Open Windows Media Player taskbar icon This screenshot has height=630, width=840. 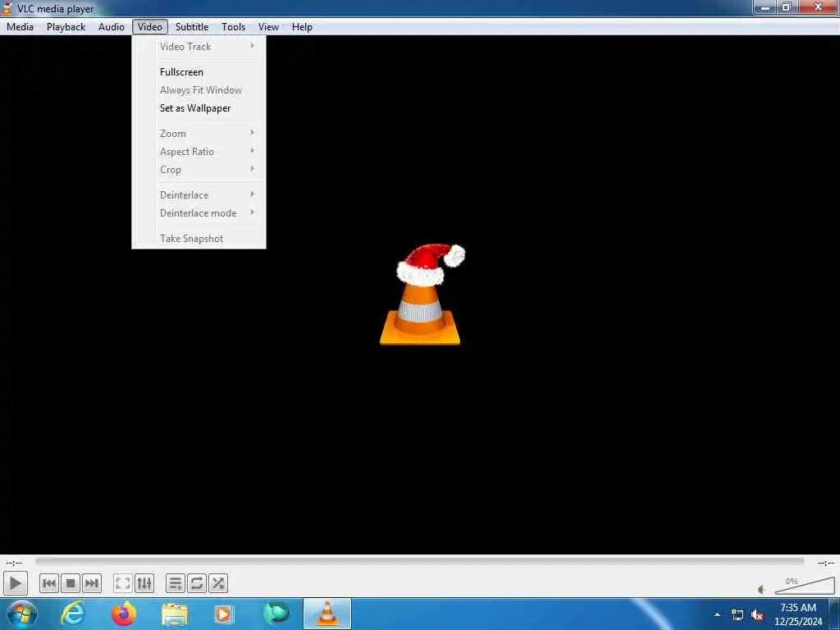(x=223, y=614)
